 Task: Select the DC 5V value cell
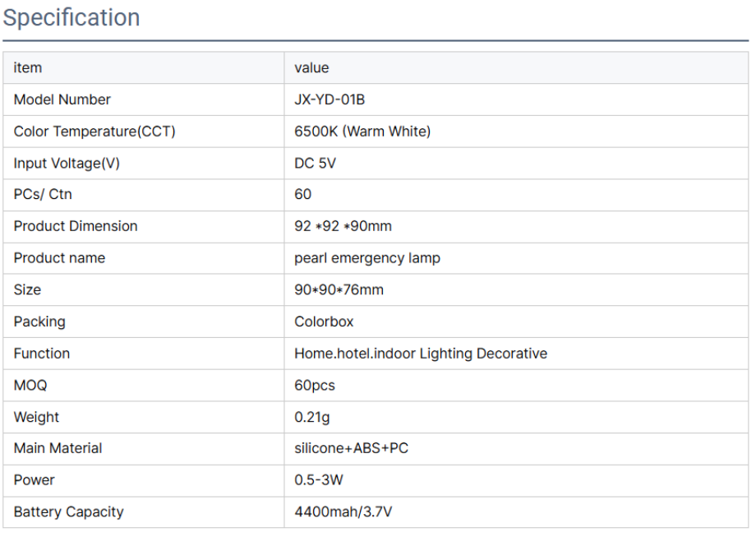click(315, 163)
